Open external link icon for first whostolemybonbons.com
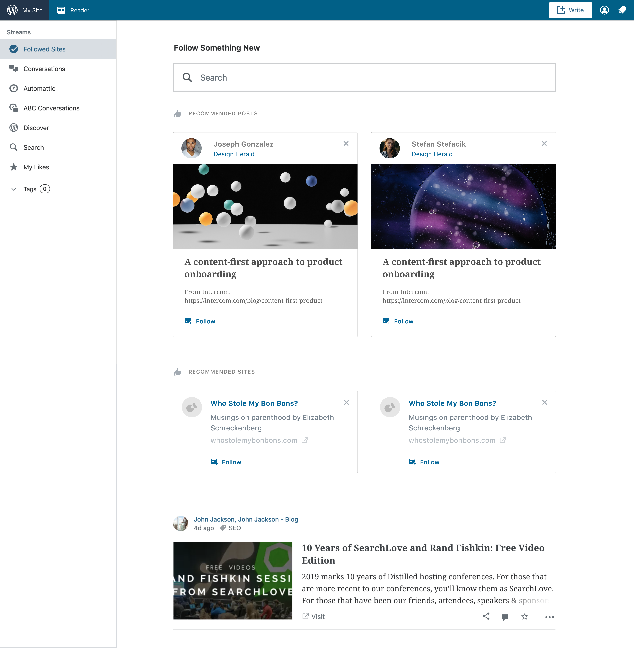Viewport: 634px width, 672px height. pos(305,440)
